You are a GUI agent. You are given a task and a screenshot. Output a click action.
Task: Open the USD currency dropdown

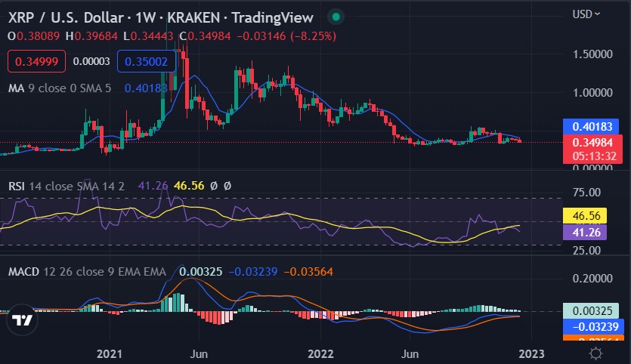pos(586,14)
